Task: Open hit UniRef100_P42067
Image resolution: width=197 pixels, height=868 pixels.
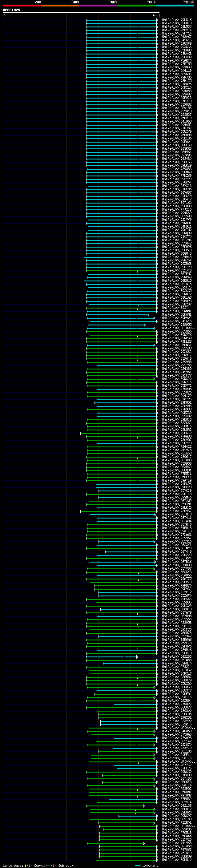Action: [x=176, y=37]
